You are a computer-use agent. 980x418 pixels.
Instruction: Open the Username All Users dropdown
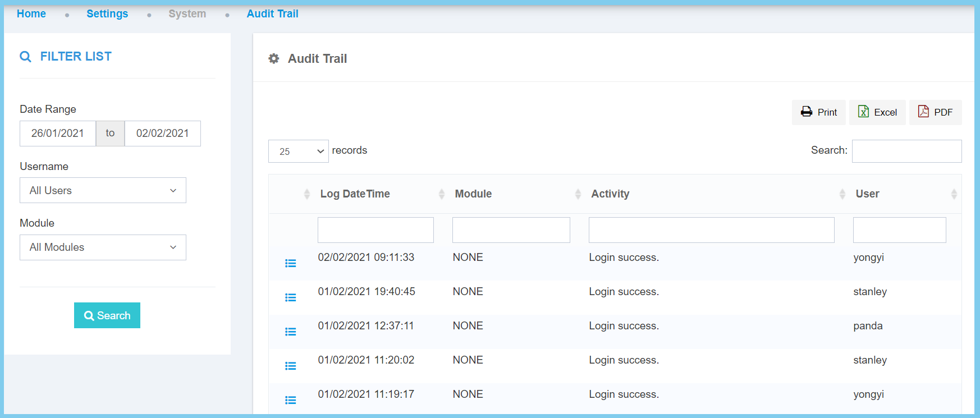tap(103, 190)
